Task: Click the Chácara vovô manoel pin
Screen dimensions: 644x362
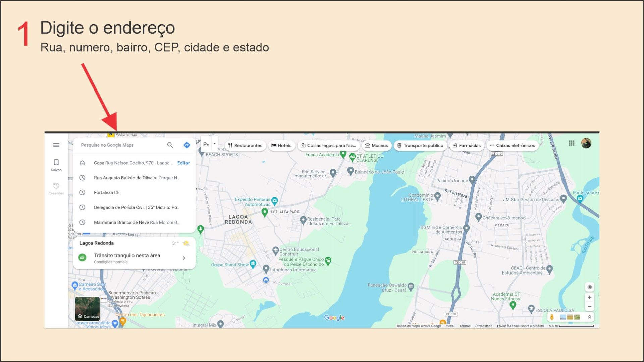Action: click(479, 217)
